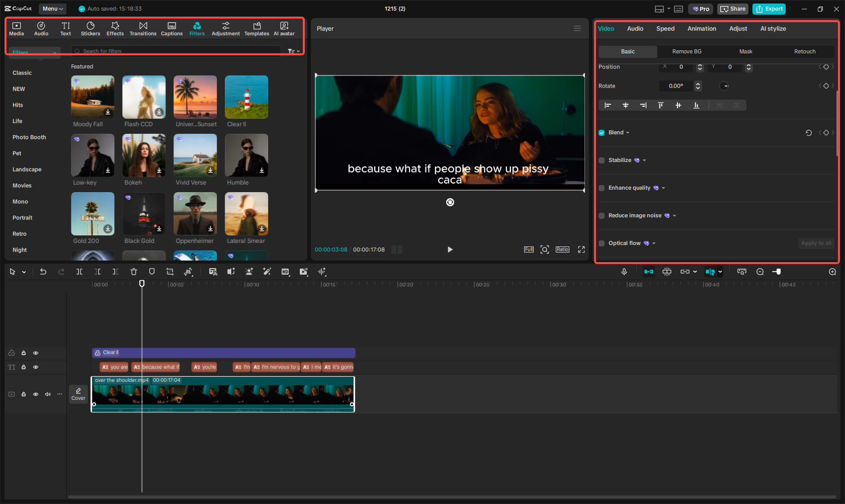This screenshot has width=845, height=504.
Task: Switch to the Adjust tab
Action: 738,29
